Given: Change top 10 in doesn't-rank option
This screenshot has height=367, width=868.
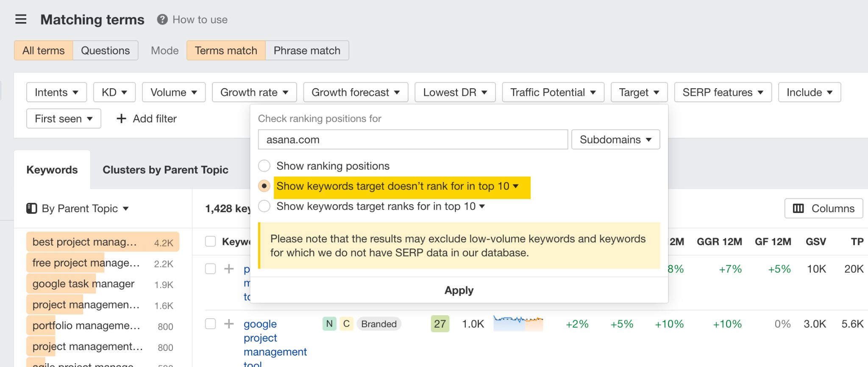Looking at the screenshot, I should (498, 186).
